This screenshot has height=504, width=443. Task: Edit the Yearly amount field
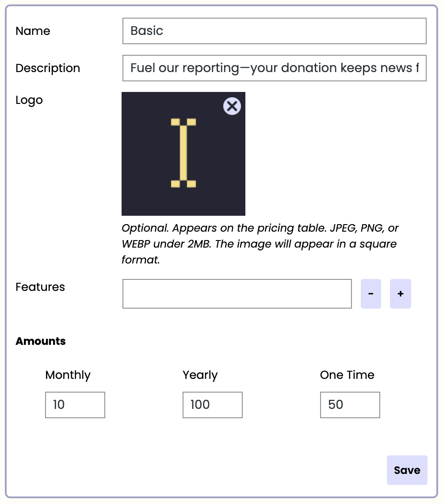coord(213,405)
